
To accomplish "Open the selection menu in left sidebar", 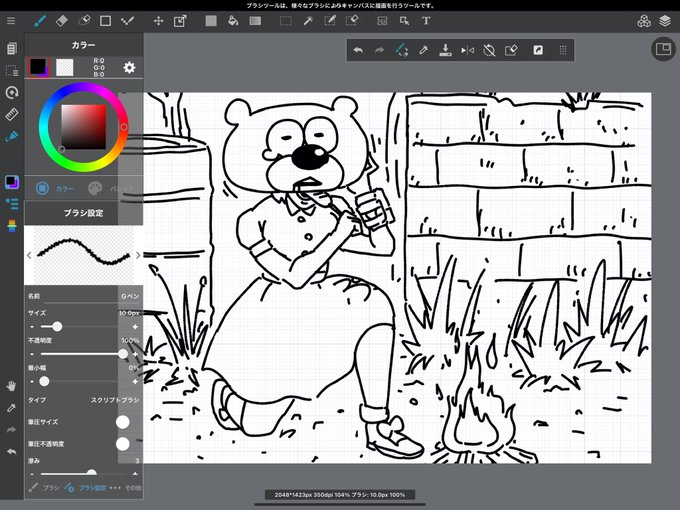I will [12, 70].
